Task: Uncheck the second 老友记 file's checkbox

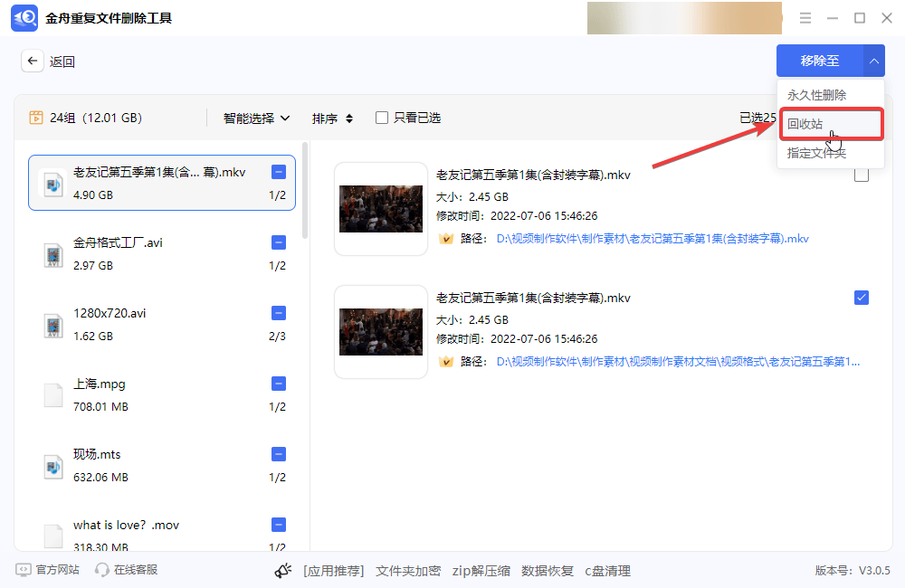Action: click(x=862, y=298)
